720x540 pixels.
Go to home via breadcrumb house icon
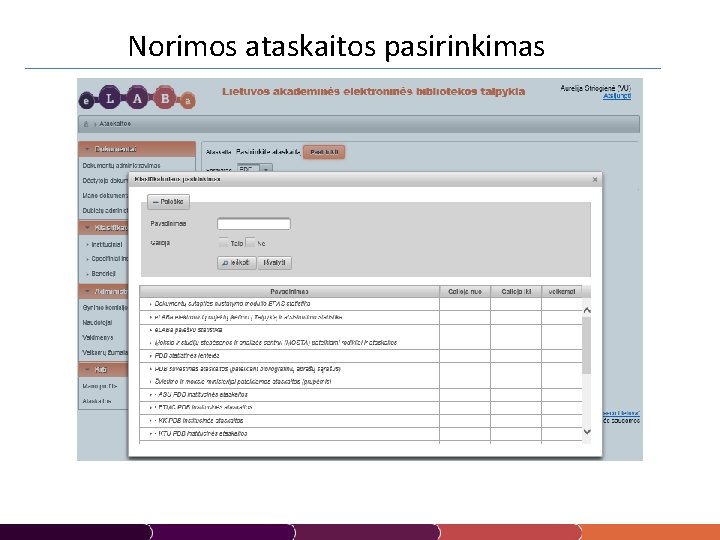click(86, 124)
